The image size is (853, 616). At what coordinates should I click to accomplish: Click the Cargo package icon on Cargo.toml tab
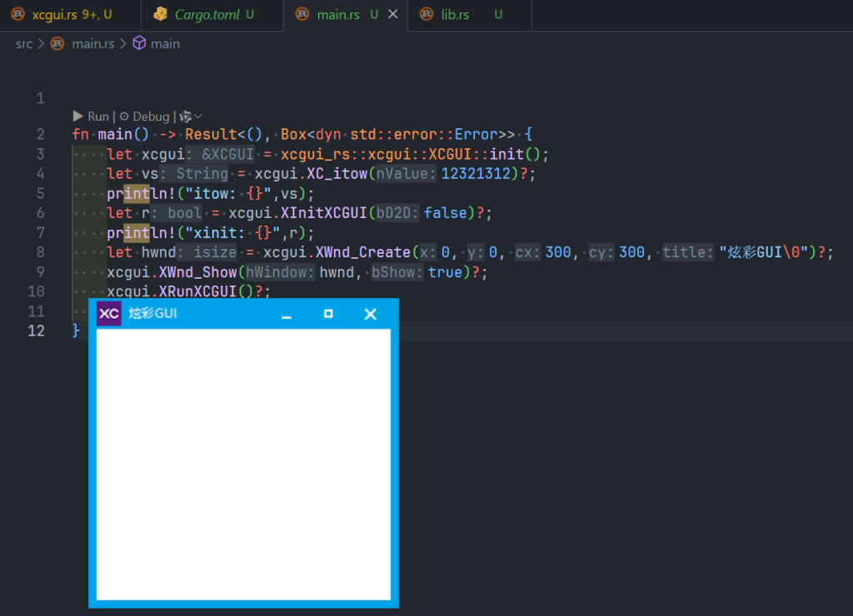click(162, 13)
